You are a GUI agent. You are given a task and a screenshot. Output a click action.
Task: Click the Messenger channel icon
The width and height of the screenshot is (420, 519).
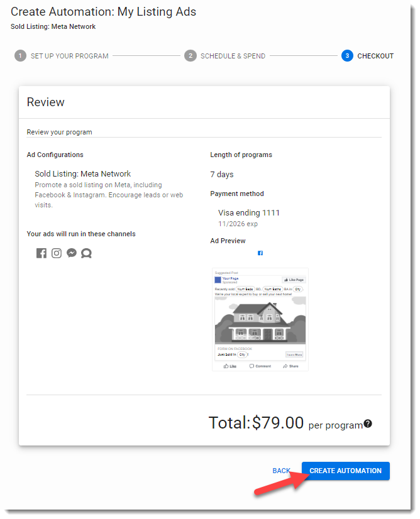(72, 253)
